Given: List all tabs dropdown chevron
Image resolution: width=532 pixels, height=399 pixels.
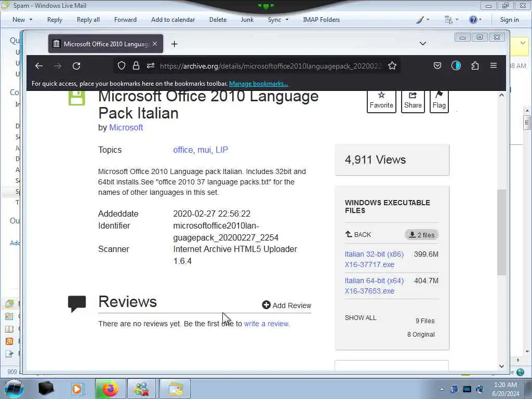Looking at the screenshot, I should (x=423, y=44).
